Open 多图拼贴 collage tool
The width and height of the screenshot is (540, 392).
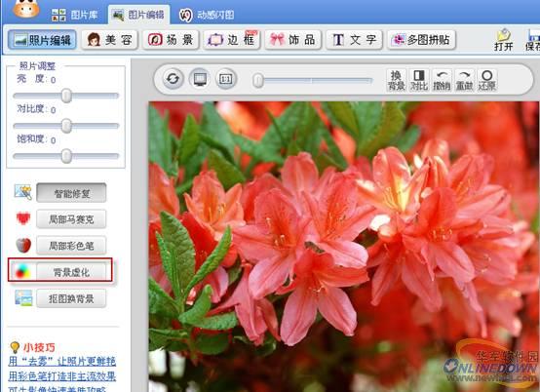[x=421, y=40]
